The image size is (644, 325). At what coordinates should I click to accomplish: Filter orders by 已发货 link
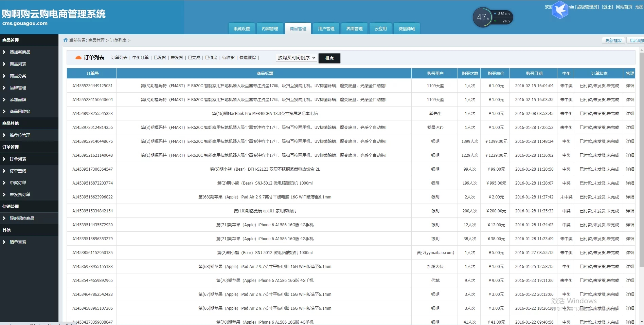pyautogui.click(x=160, y=58)
